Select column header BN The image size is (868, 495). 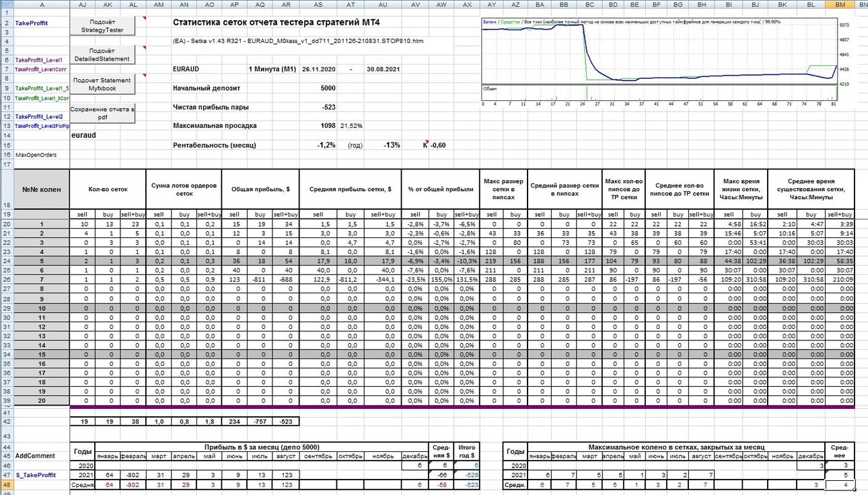[862, 4]
